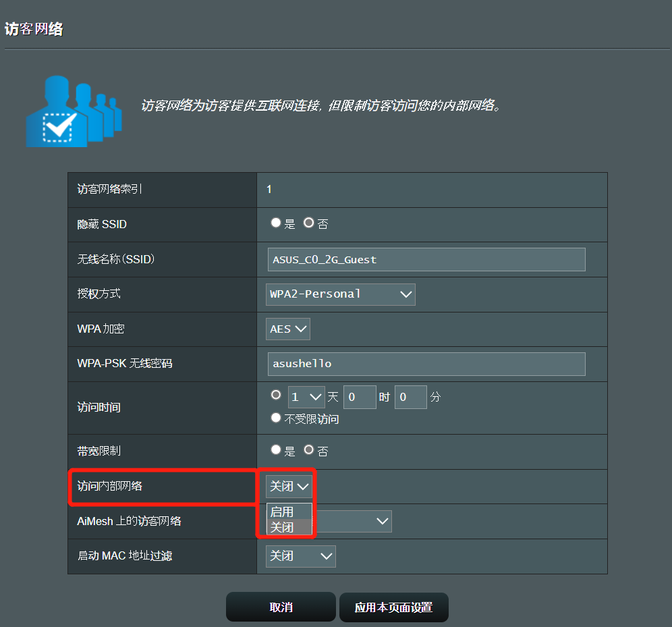This screenshot has height=627, width=672.
Task: Select the timed access radio under 访问时间
Action: (x=275, y=395)
